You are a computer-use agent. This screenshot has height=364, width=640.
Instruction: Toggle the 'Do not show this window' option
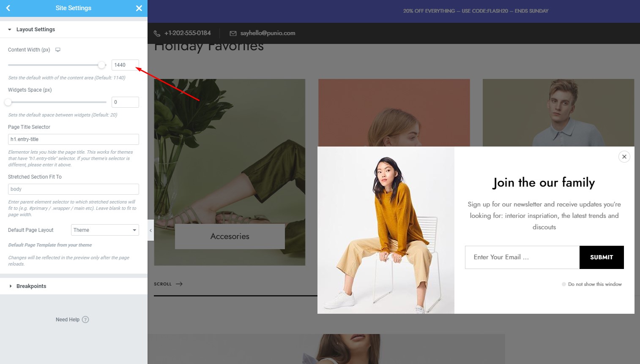(x=564, y=284)
